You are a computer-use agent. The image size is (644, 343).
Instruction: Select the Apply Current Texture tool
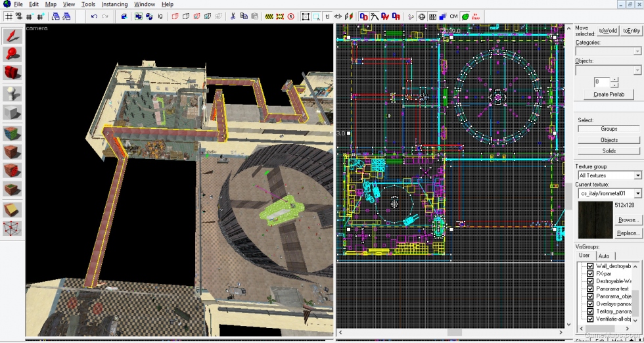12,152
